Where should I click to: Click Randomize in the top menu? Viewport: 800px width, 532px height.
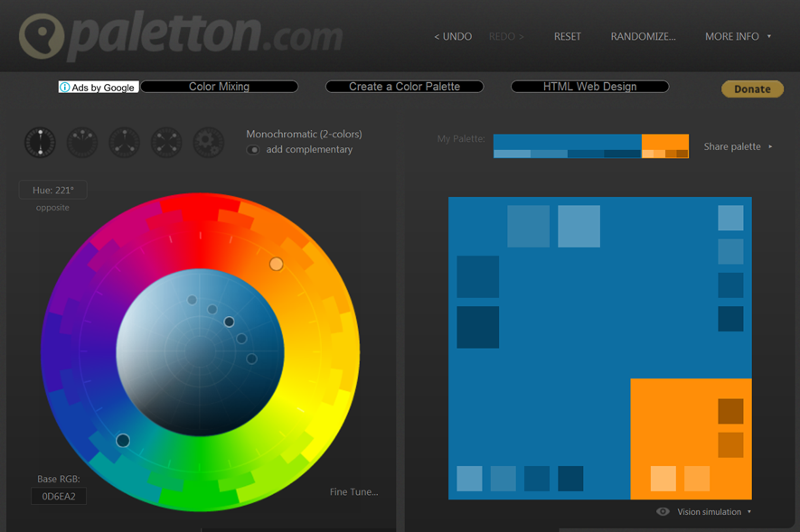[x=643, y=37]
